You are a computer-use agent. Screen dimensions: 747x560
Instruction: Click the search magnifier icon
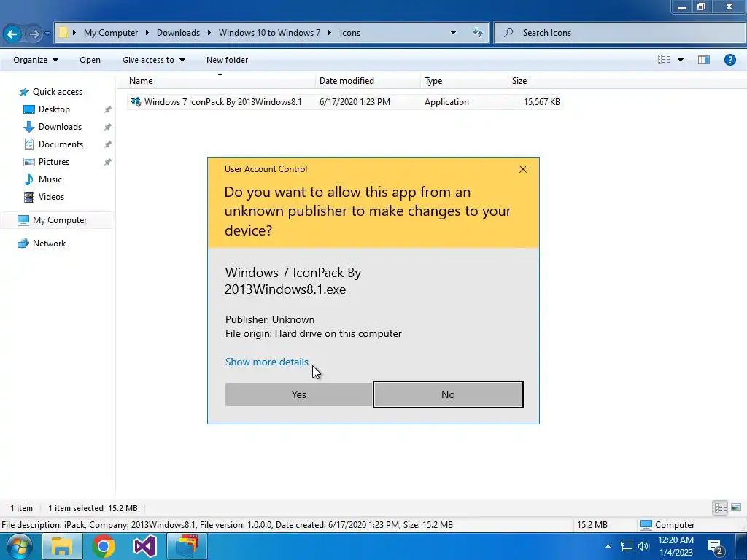click(x=508, y=32)
